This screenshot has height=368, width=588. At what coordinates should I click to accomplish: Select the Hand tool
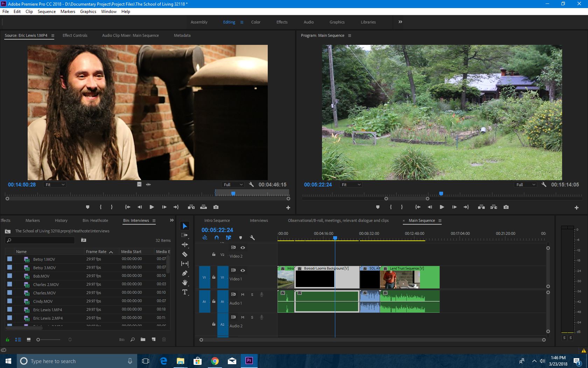pos(185,282)
